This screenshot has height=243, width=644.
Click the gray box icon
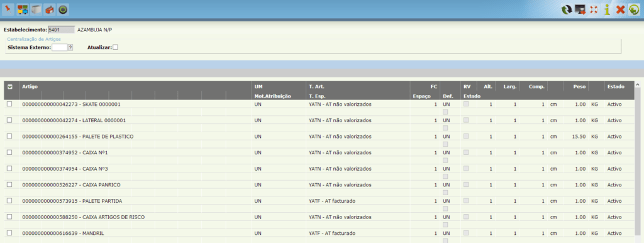[36, 9]
